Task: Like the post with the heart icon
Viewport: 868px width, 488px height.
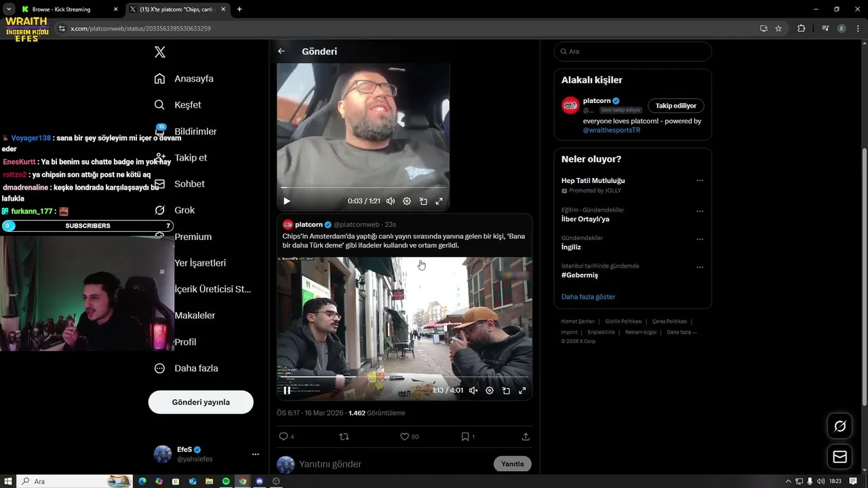Action: point(404,436)
